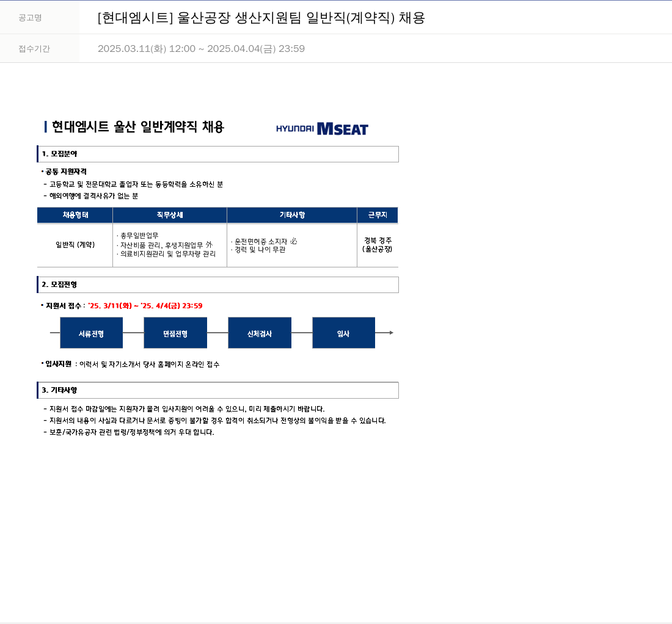The width and height of the screenshot is (672, 624).
Task: Click the 기타사항 column header in table
Action: click(x=292, y=215)
